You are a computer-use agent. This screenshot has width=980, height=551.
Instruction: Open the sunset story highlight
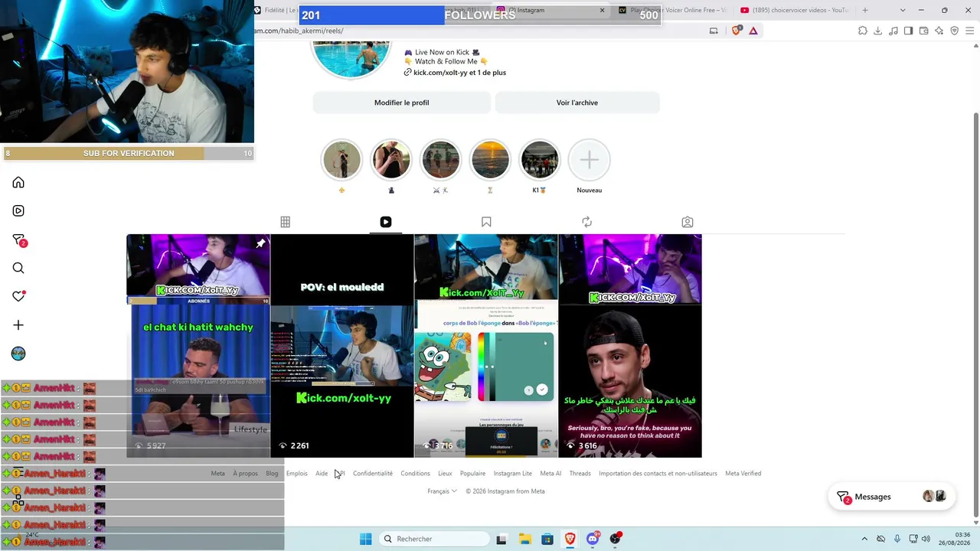[x=490, y=160]
